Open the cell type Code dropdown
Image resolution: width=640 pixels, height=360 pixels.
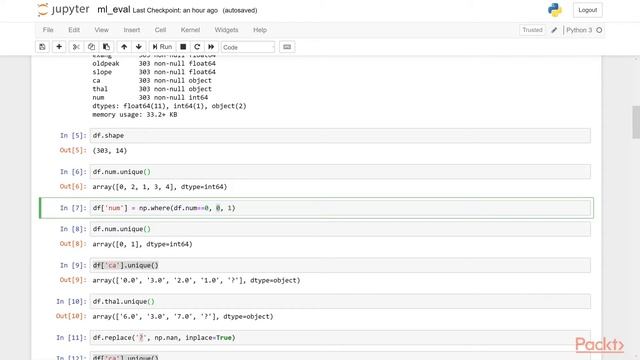click(248, 47)
